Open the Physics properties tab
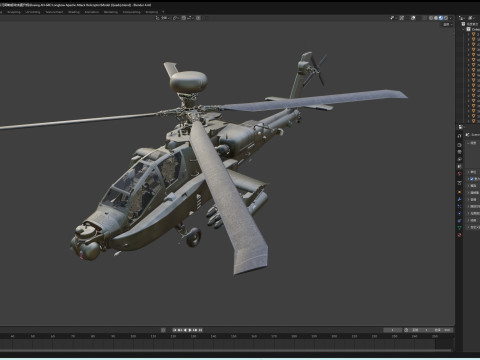 click(459, 213)
